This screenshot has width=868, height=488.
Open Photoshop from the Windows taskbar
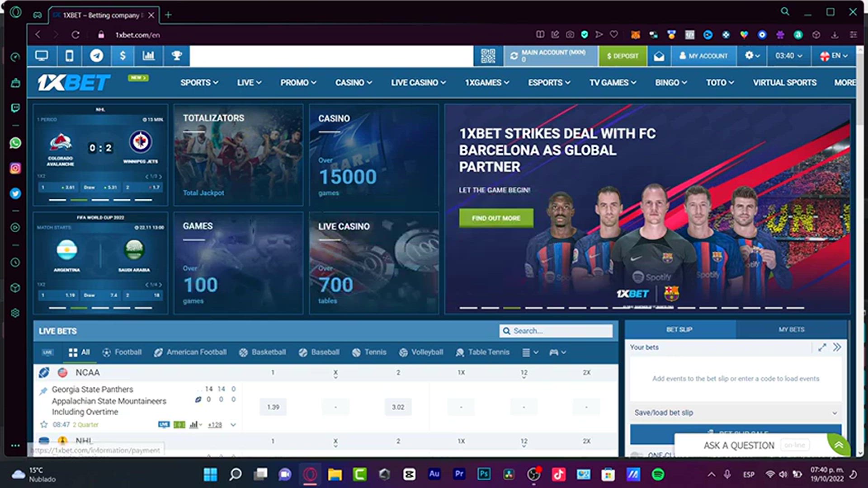coord(484,474)
